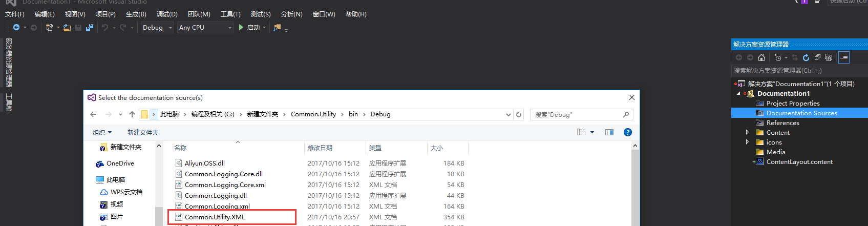Open the dropdown arrow next to 启动
The height and width of the screenshot is (226, 868).
264,28
